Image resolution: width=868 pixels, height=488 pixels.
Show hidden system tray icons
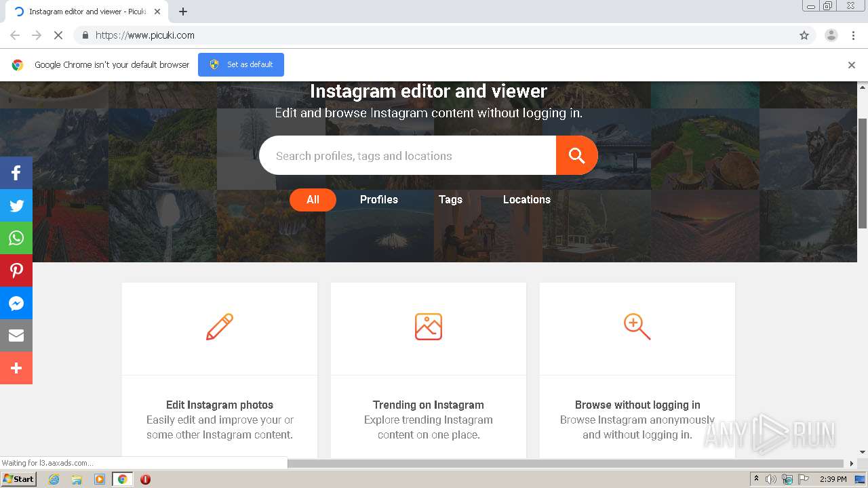coord(756,479)
